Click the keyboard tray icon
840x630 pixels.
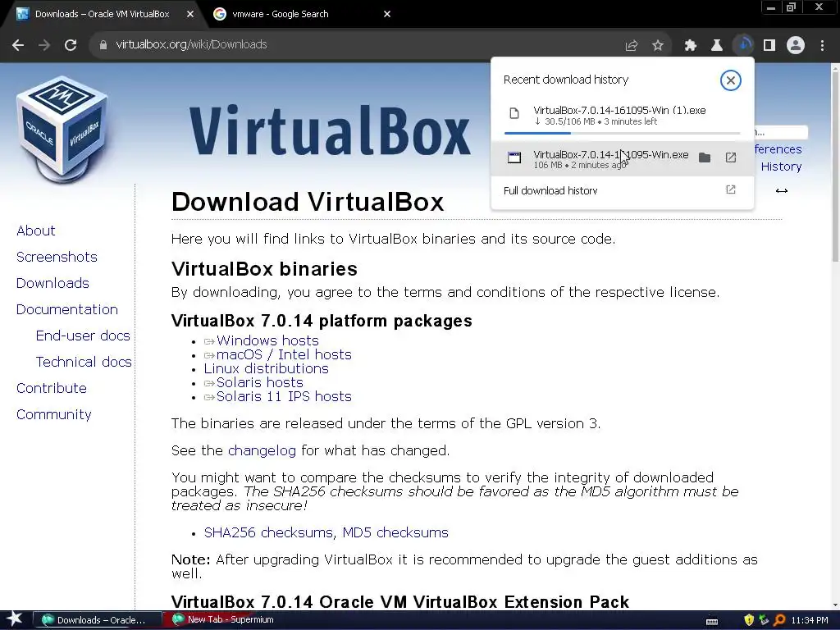tap(712, 621)
